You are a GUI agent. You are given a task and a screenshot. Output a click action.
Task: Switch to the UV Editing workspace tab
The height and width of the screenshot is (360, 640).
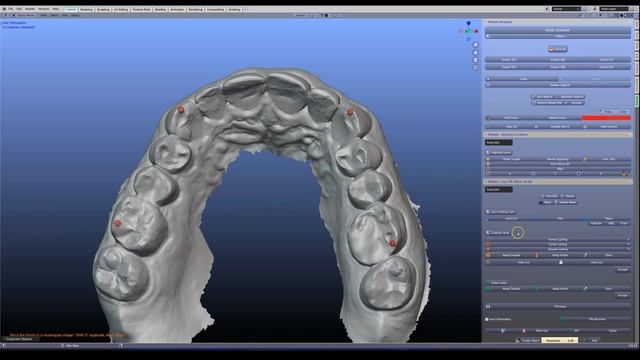pos(121,9)
